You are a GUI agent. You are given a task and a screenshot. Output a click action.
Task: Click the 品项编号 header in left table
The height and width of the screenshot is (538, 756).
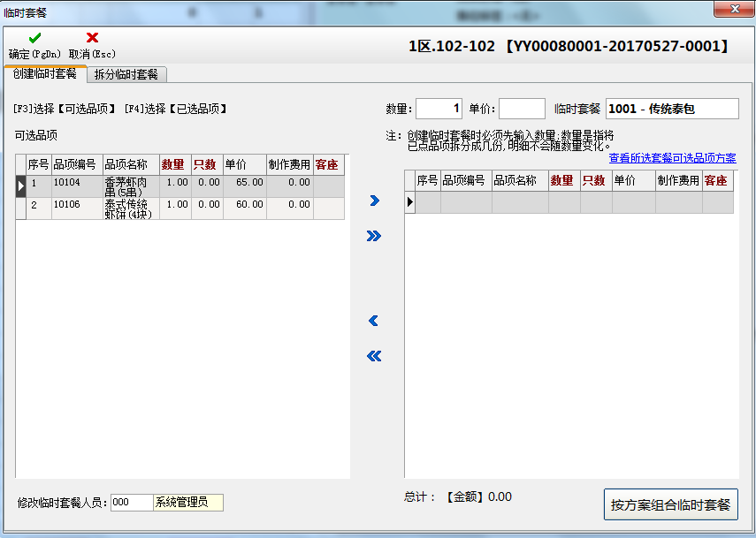coord(76,164)
